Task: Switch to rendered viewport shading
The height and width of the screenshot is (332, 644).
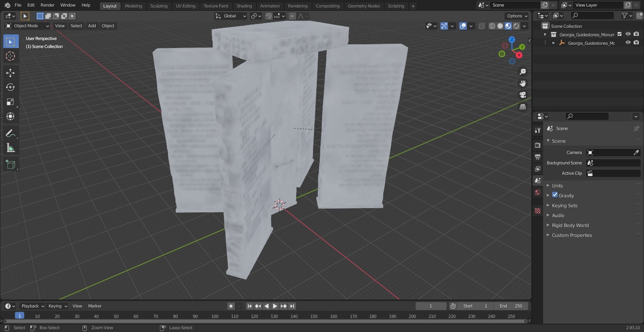Action: [x=516, y=26]
